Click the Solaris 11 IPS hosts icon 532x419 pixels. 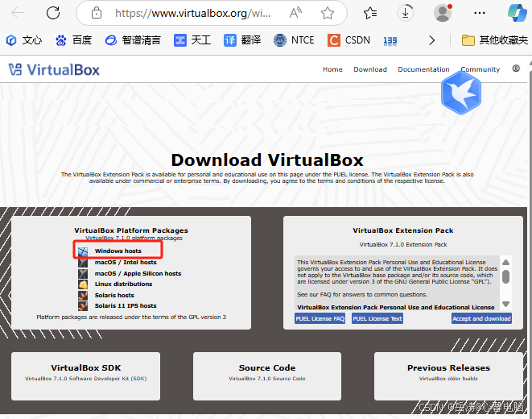83,306
